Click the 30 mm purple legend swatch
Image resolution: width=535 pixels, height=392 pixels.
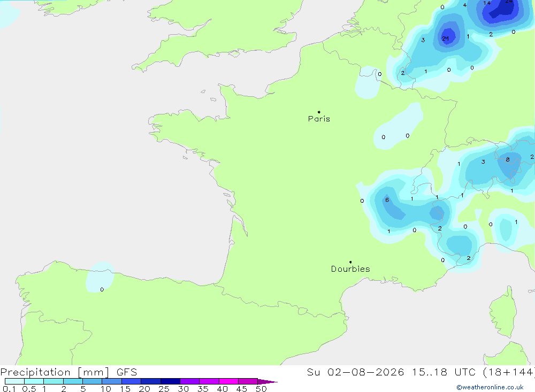190,381
